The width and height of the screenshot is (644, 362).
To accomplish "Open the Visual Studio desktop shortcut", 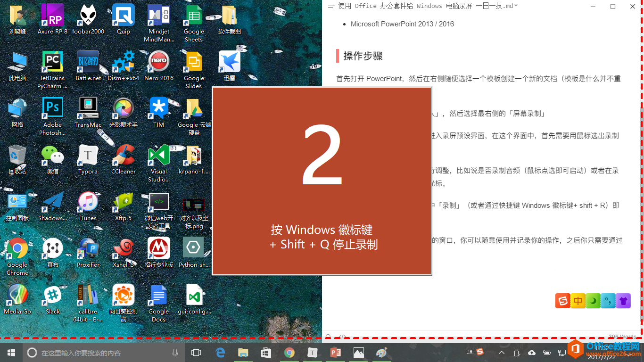I will (x=159, y=163).
